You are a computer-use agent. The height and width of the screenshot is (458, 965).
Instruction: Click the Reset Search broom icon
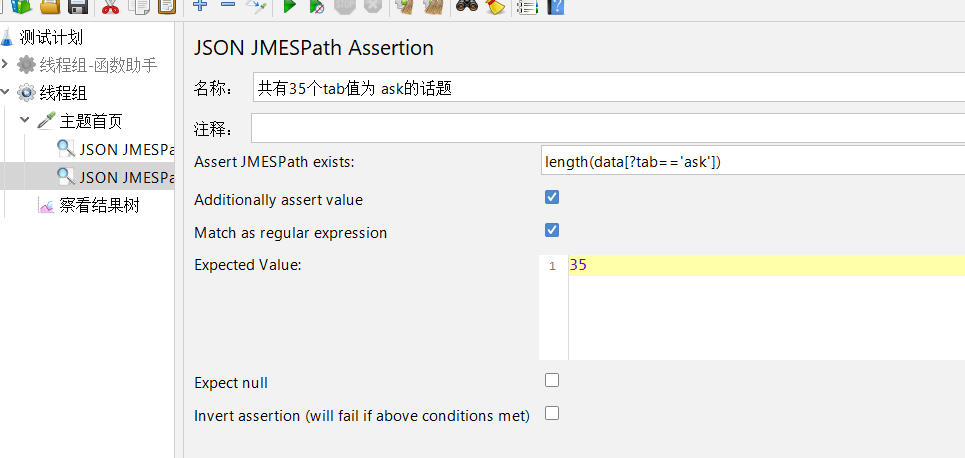tap(495, 6)
